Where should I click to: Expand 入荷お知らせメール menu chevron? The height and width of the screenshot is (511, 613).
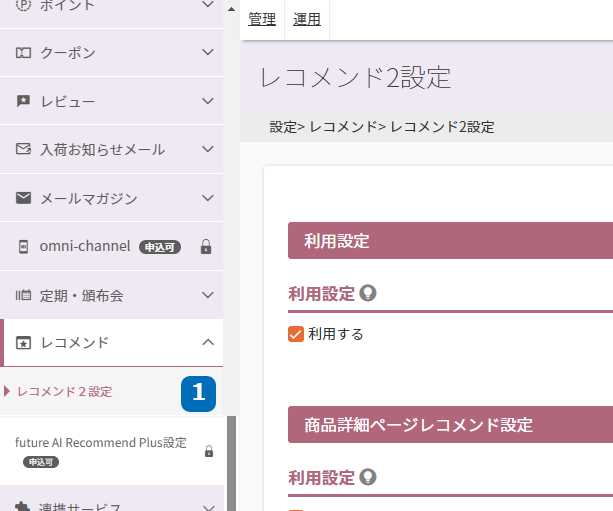click(x=208, y=149)
